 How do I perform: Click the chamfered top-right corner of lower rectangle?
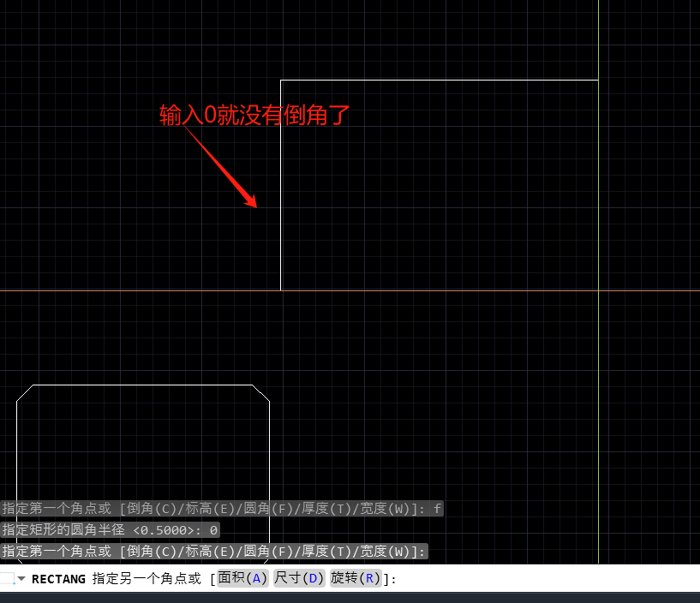261,393
